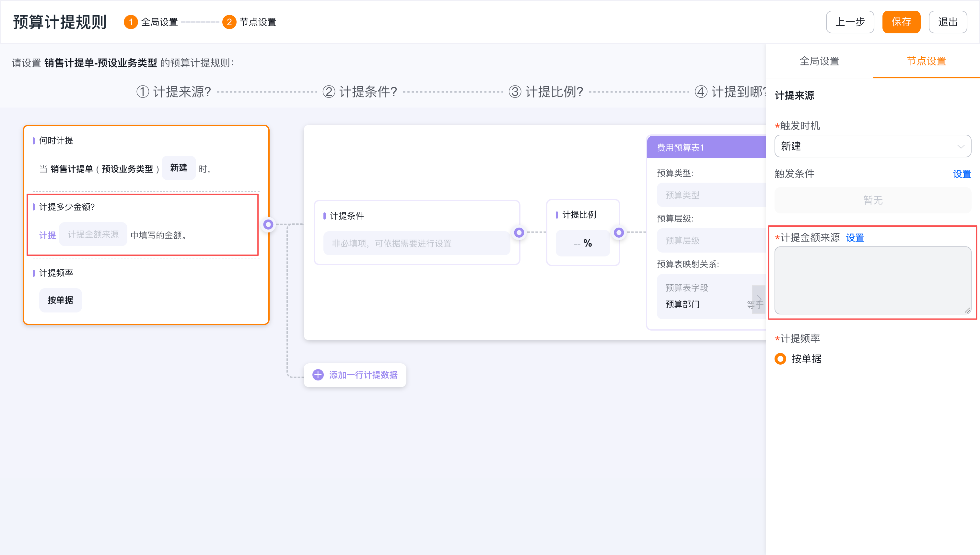Click the 预算表字段 column label
The width and height of the screenshot is (980, 555).
click(687, 288)
